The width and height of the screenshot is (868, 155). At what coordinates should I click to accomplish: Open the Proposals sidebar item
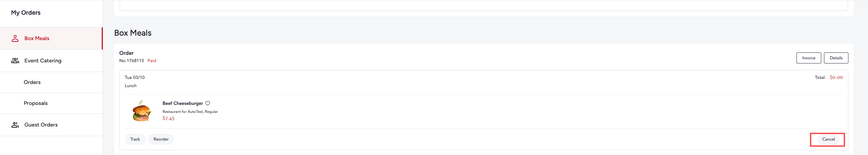pyautogui.click(x=35, y=103)
